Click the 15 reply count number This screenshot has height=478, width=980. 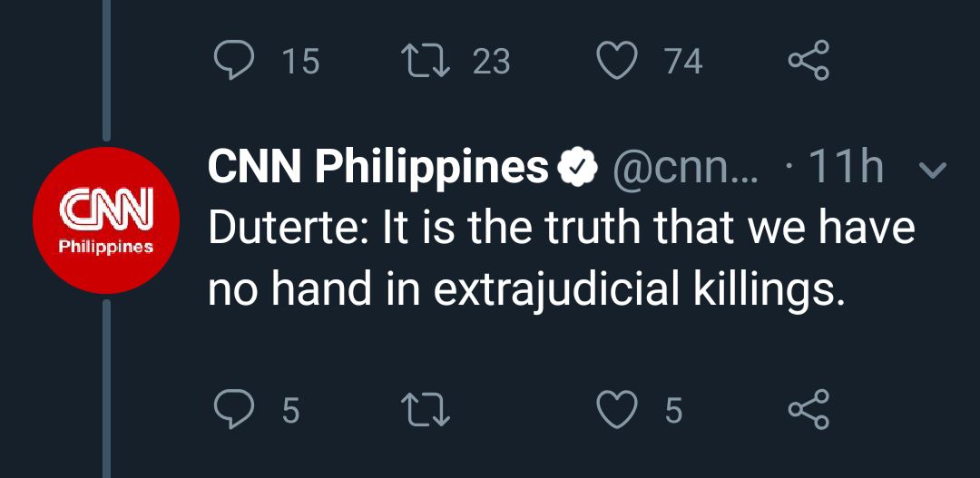point(300,62)
